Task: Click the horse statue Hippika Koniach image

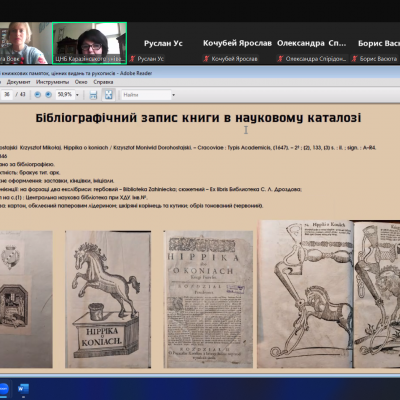Action: [x=108, y=299]
